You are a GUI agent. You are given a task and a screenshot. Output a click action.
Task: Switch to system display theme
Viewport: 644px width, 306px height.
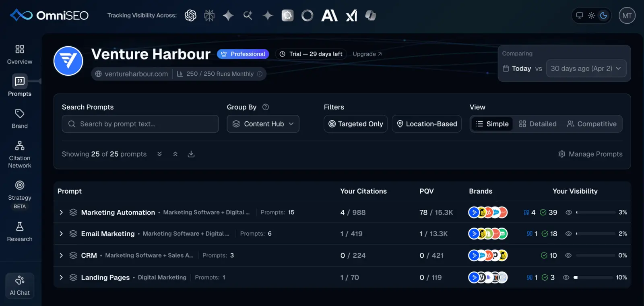[x=580, y=16]
